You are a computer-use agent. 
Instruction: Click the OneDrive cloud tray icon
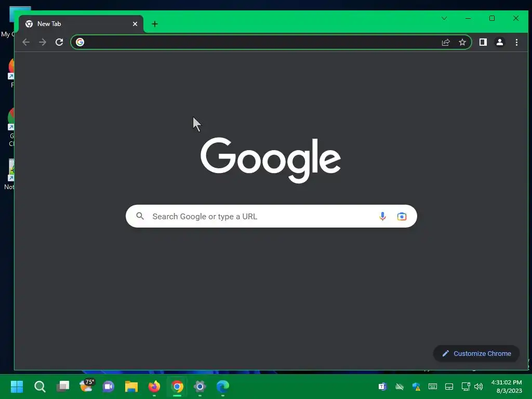click(400, 387)
